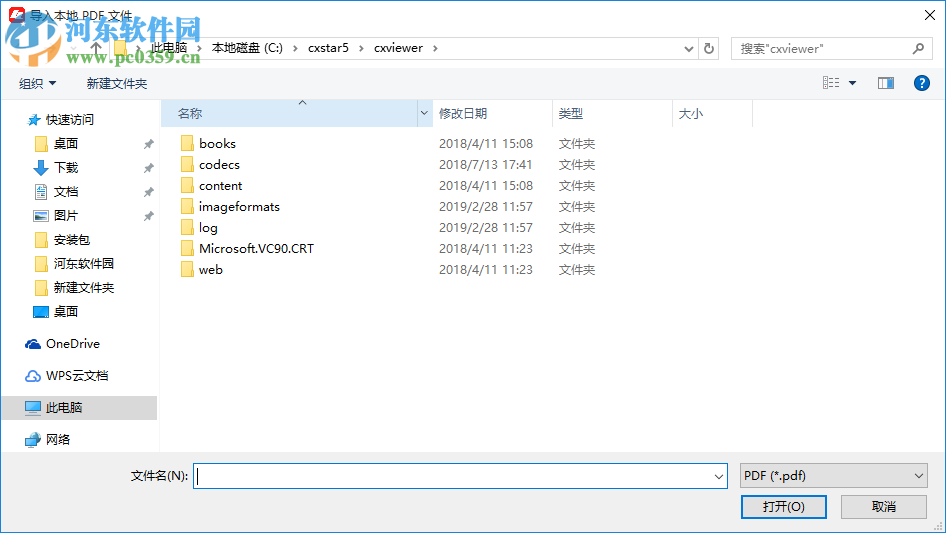
Task: Expand the chevron after cxviewer in path
Action: (x=435, y=48)
